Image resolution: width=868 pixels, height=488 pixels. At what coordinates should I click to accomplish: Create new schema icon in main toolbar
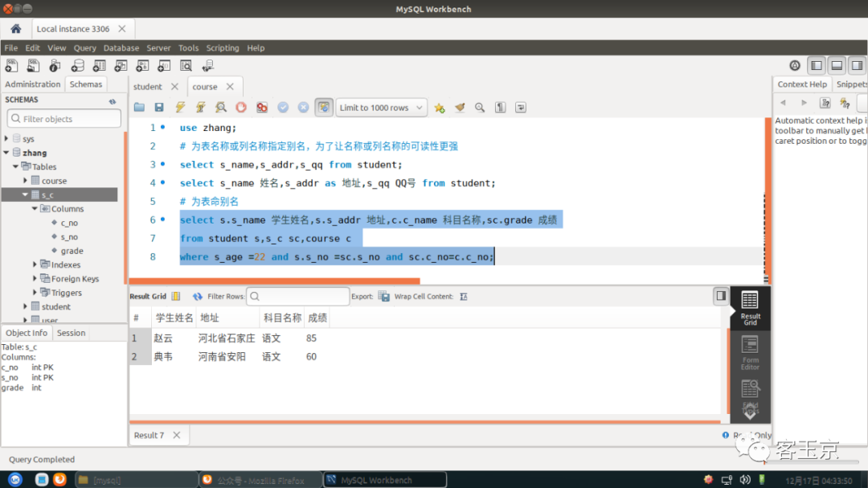[x=77, y=66]
